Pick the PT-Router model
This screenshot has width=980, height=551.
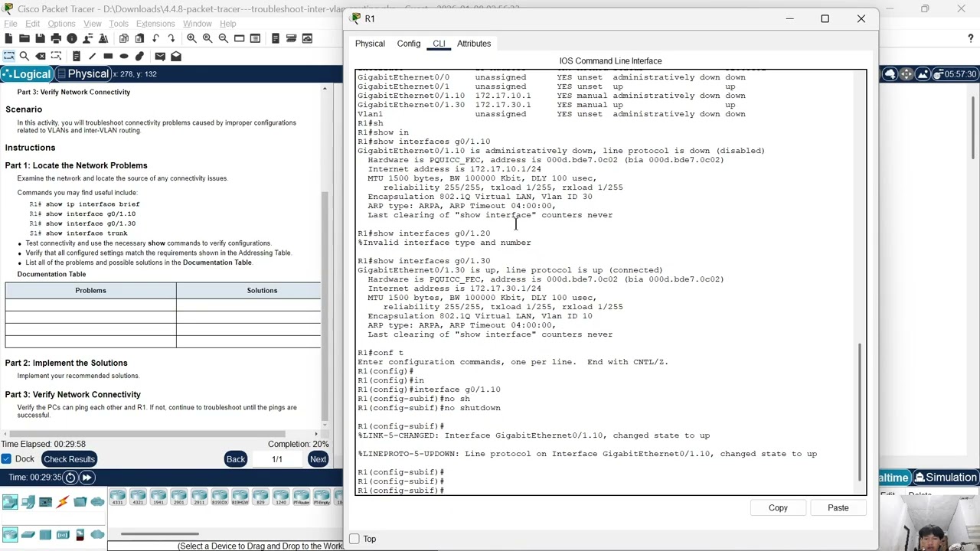click(301, 497)
